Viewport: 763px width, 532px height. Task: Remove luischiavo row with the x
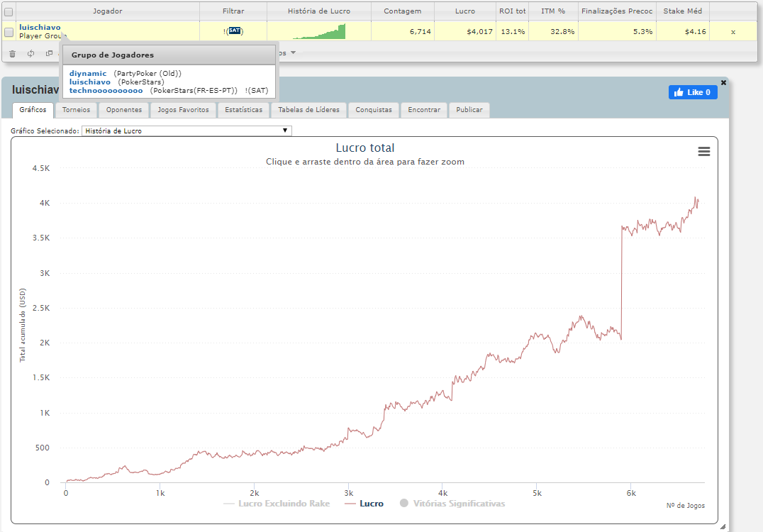(733, 32)
